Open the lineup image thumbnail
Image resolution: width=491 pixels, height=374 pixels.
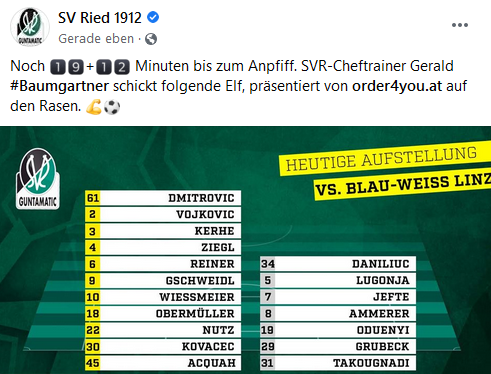[245, 250]
